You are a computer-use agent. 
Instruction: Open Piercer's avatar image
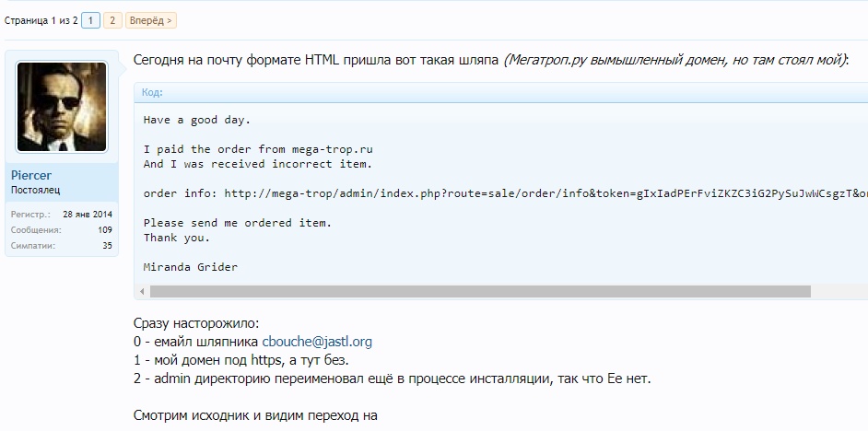[62, 107]
